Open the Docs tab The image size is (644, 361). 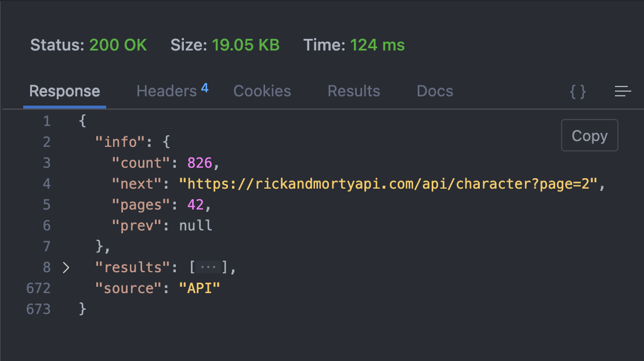[x=435, y=91]
